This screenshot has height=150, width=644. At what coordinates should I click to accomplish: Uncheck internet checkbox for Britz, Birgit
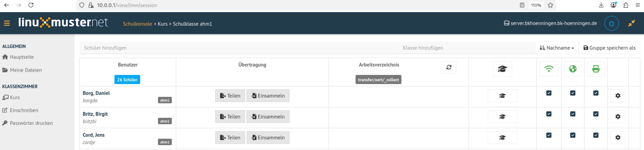[x=573, y=114]
